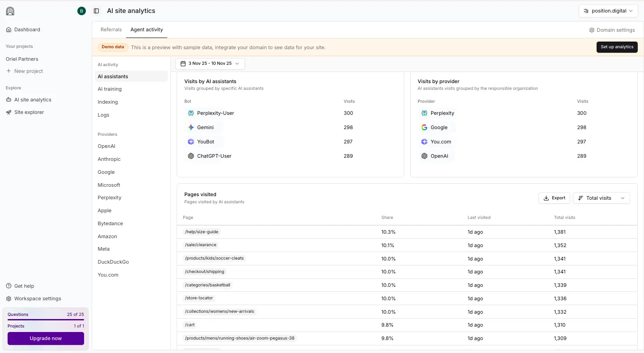Screen dimensions: 644x353
Task: Click the Set up analytics button
Action: [617, 47]
